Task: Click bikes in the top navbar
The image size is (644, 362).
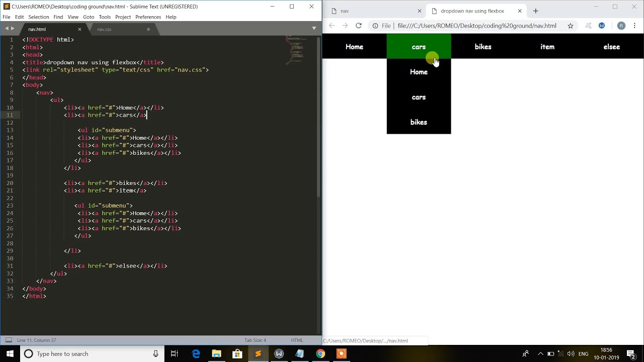Action: (x=483, y=47)
